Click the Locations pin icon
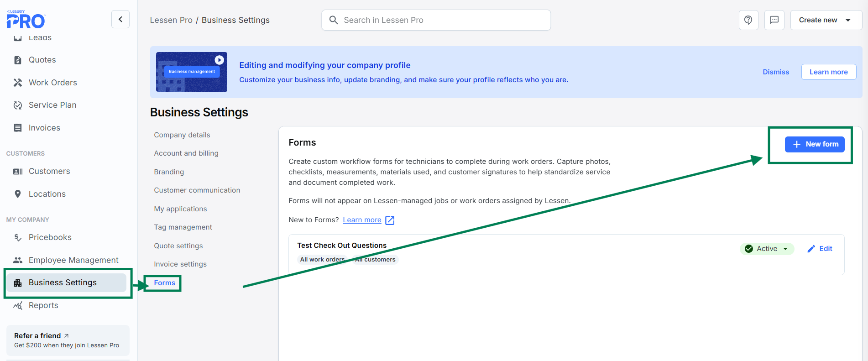Viewport: 868px width, 361px height. (18, 194)
